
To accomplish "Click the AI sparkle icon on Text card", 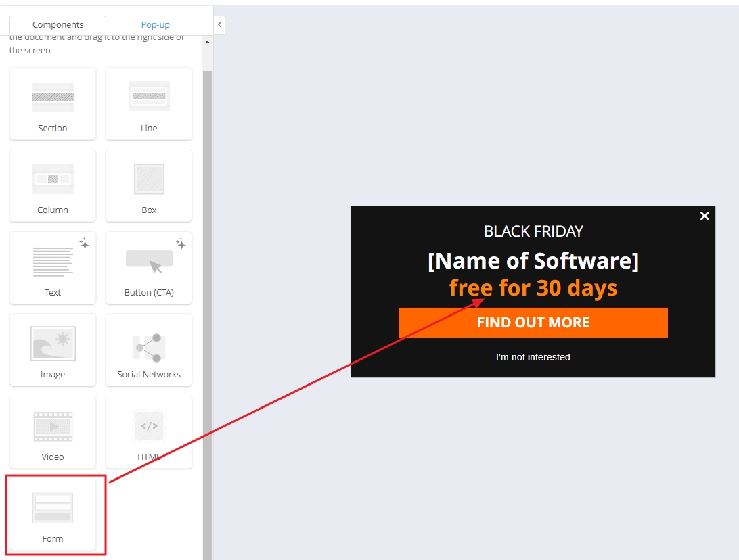I will click(85, 243).
